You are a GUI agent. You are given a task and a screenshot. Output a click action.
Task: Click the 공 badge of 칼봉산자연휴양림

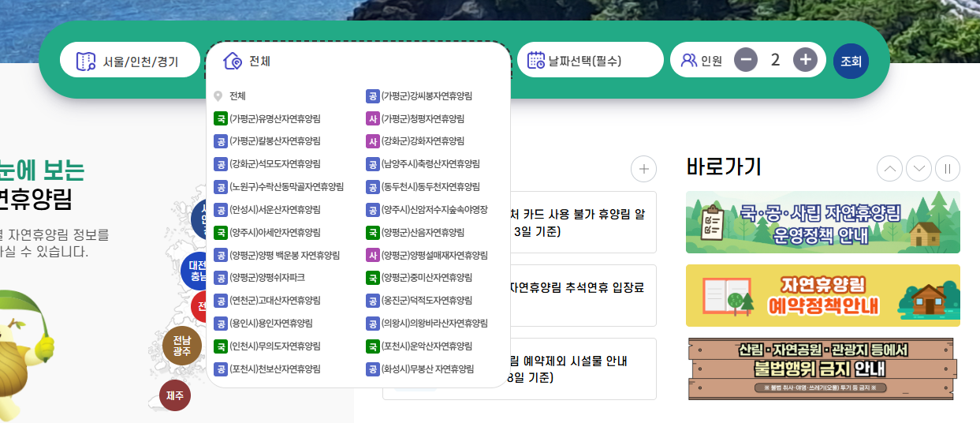point(221,141)
